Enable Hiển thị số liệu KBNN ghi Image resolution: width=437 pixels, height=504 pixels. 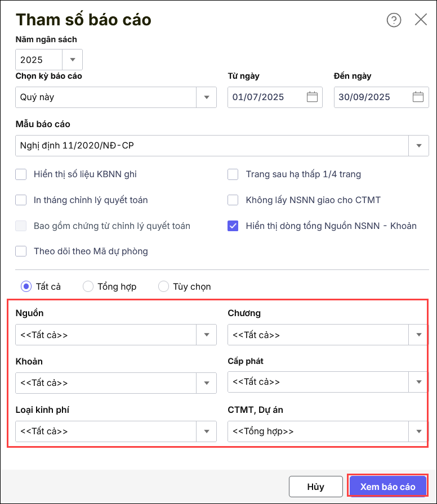[21, 174]
